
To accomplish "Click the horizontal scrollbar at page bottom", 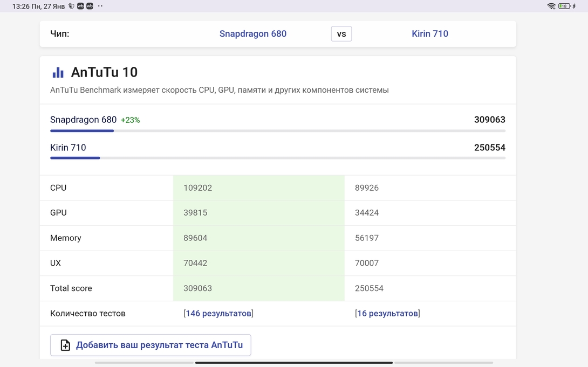I will tap(294, 363).
